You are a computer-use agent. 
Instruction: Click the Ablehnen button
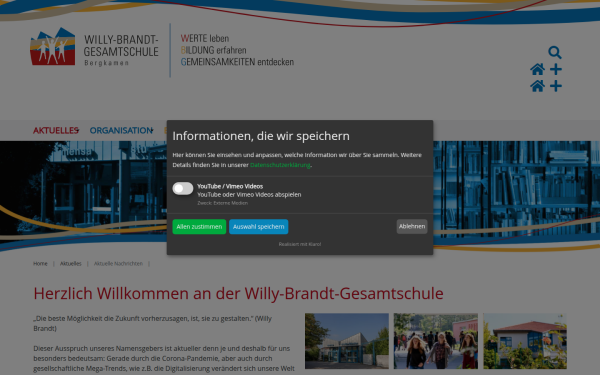pyautogui.click(x=412, y=226)
